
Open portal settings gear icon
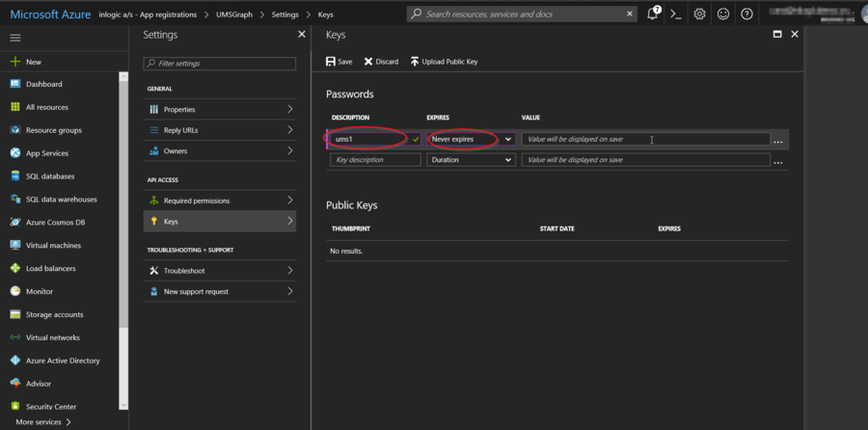[x=699, y=14]
